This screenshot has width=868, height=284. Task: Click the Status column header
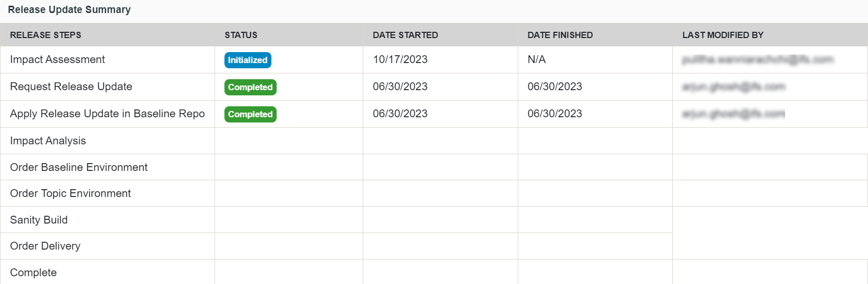(x=241, y=35)
